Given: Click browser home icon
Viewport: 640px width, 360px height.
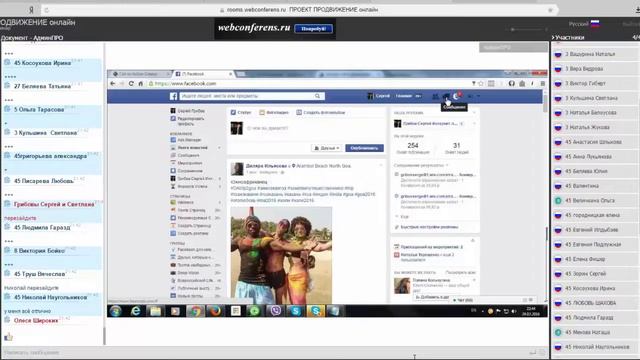Looking at the screenshot, I should point(140,84).
